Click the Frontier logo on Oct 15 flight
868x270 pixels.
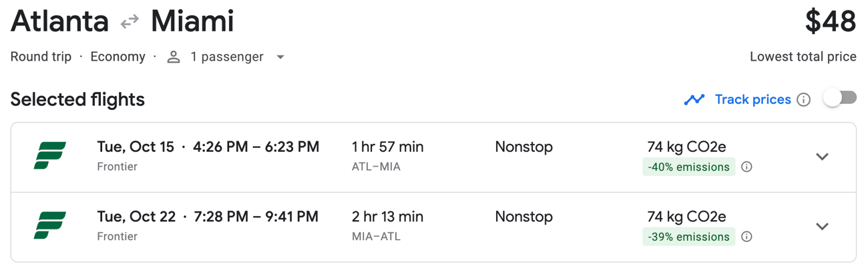50,156
